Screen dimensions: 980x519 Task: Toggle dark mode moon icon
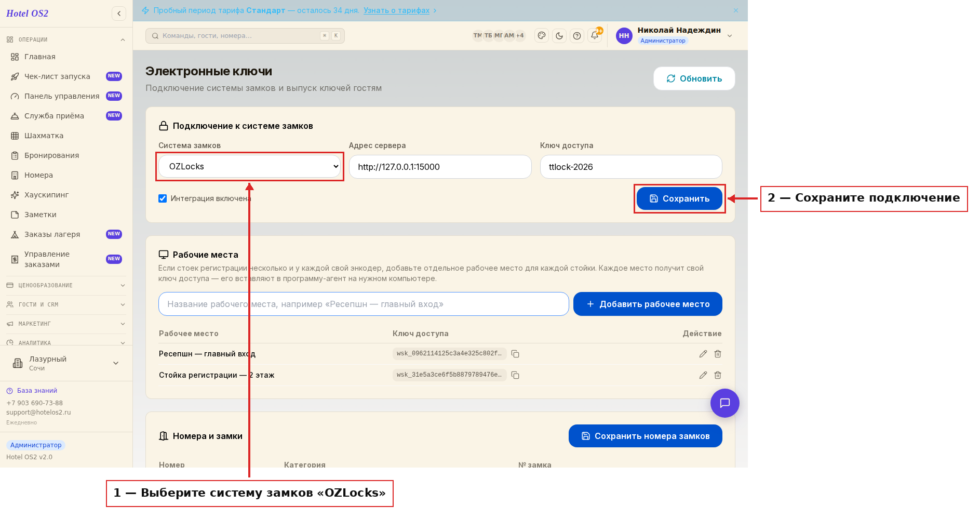point(559,36)
